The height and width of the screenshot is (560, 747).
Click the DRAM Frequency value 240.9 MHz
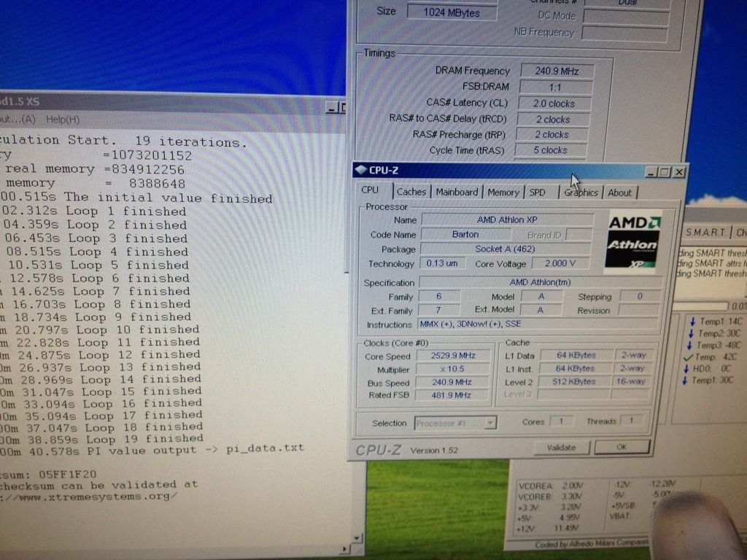point(557,71)
